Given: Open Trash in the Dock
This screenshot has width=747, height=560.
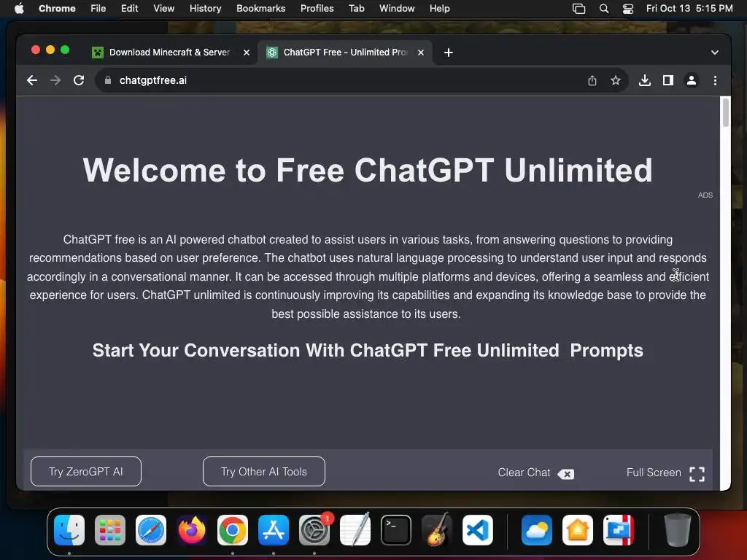Looking at the screenshot, I should [678, 530].
